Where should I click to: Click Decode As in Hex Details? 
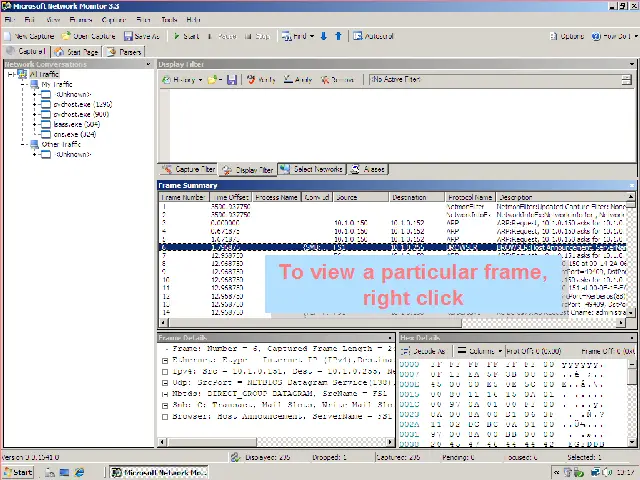(x=423, y=351)
